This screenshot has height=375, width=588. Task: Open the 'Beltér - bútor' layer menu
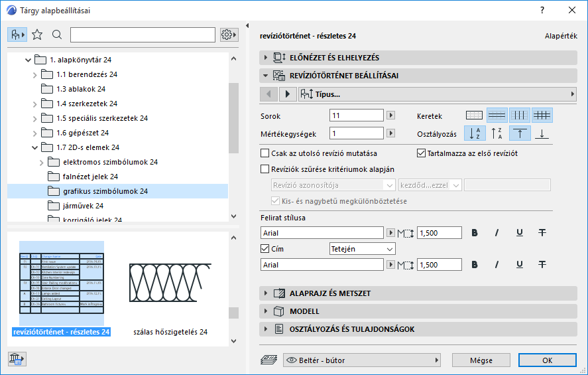click(x=362, y=360)
